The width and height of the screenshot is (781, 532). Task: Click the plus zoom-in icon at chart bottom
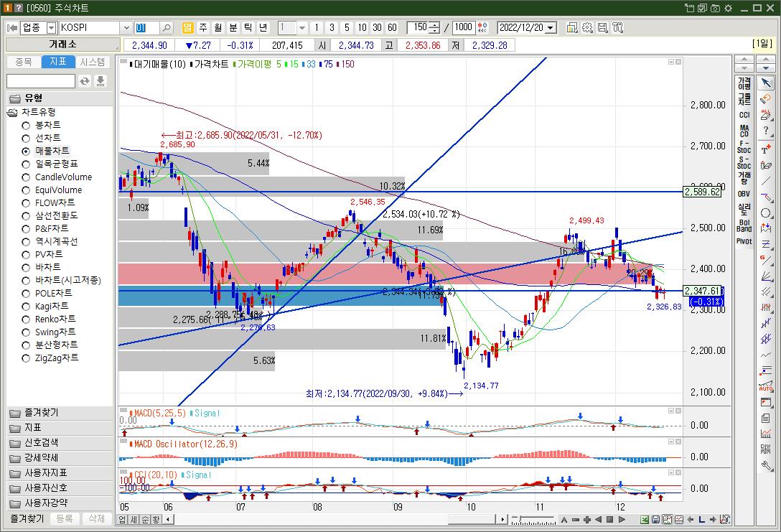(587, 520)
